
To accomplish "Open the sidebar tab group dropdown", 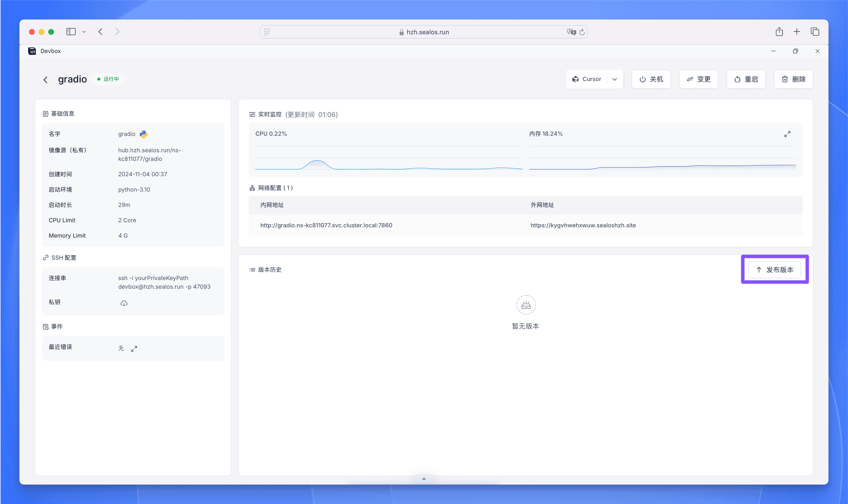I will (84, 32).
